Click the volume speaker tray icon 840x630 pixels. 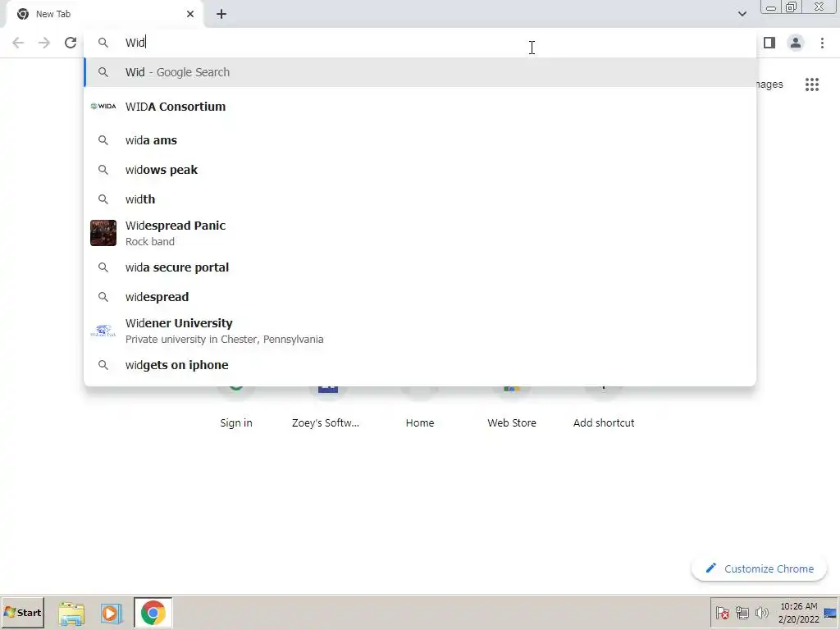pos(761,613)
